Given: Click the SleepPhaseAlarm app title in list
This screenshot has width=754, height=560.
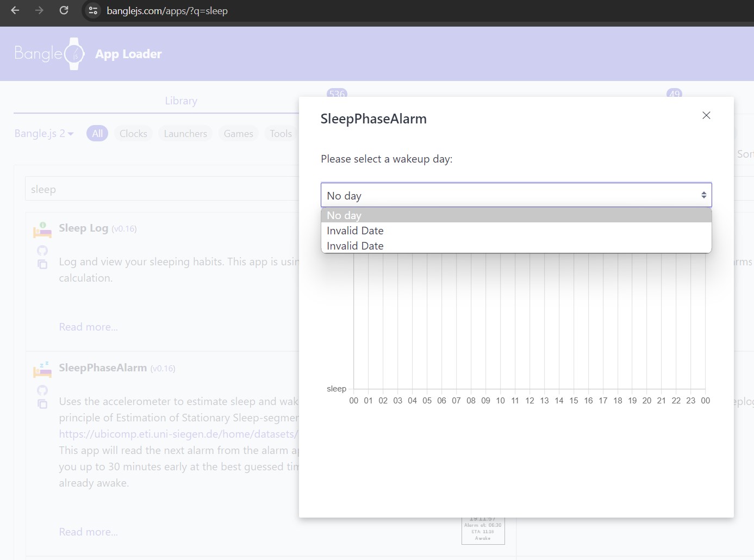Looking at the screenshot, I should (103, 368).
